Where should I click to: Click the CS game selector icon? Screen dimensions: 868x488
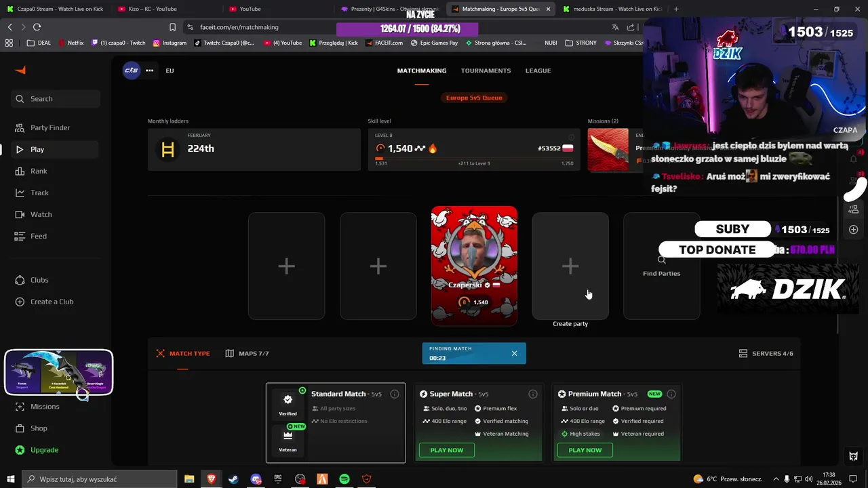(131, 70)
